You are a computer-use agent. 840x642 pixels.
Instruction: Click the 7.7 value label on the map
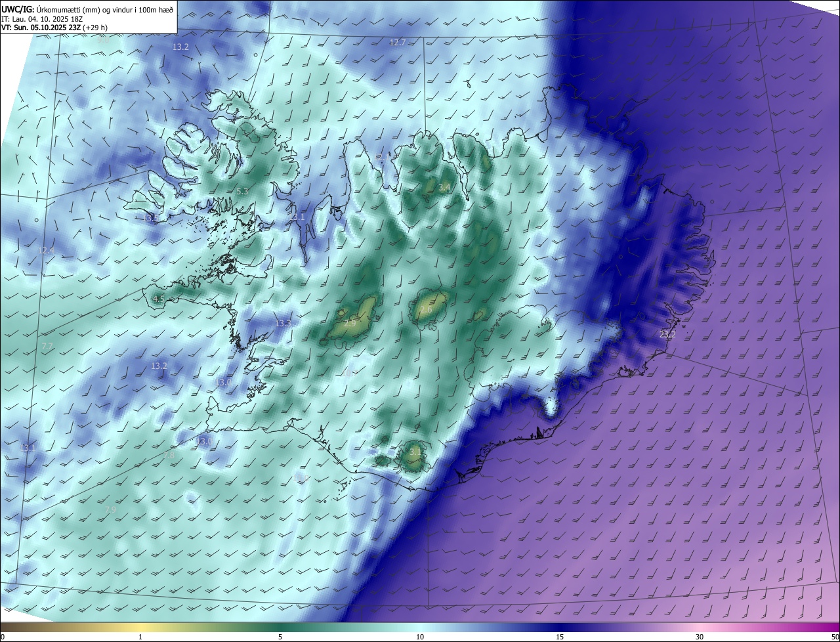coord(47,346)
